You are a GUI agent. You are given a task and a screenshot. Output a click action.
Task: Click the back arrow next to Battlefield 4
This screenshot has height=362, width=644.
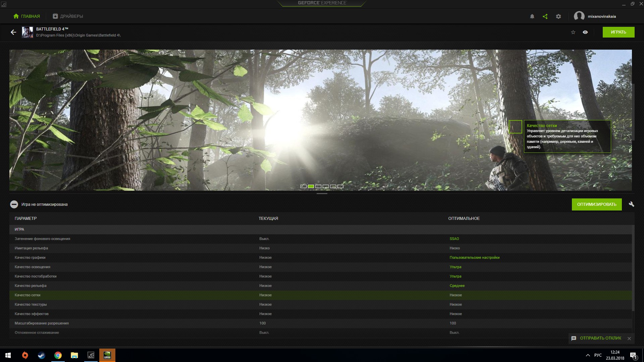point(13,32)
